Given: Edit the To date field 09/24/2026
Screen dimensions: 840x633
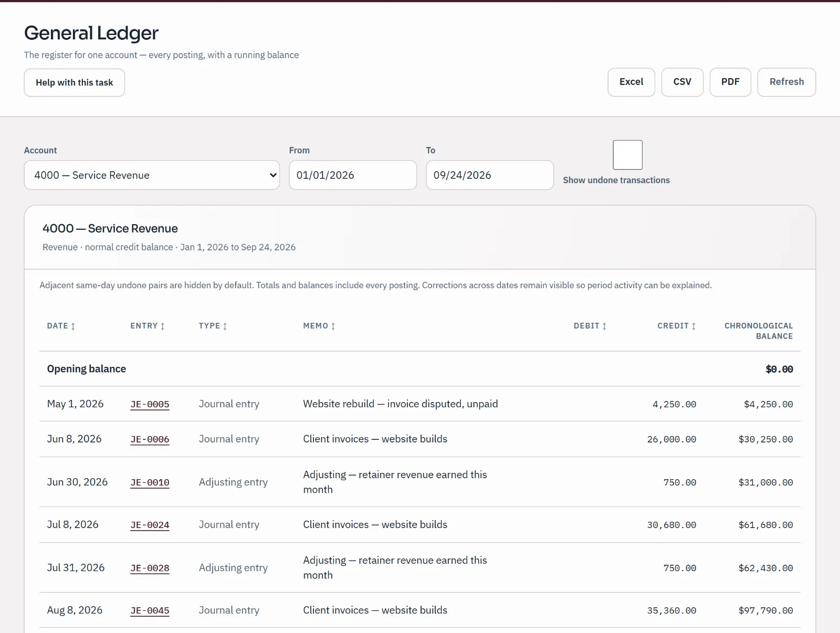Looking at the screenshot, I should (x=490, y=175).
